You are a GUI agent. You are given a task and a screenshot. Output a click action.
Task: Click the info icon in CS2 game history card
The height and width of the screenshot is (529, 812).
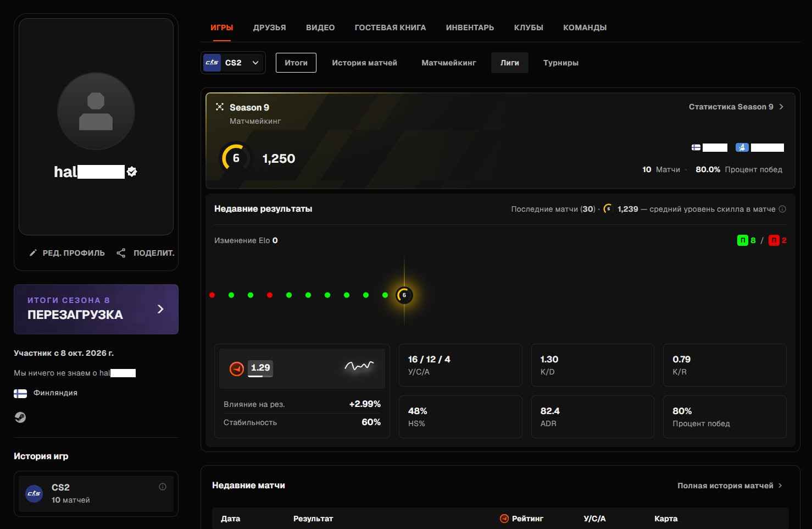(163, 487)
